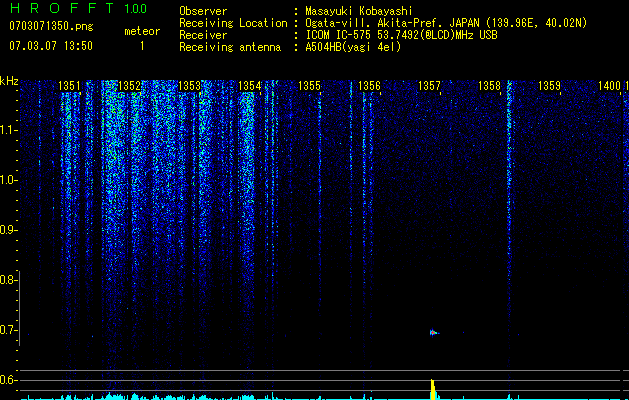Viewport: 629px width, 400px height.
Task: Click the date stamp 07.03.07 13:50
Action: (x=51, y=45)
